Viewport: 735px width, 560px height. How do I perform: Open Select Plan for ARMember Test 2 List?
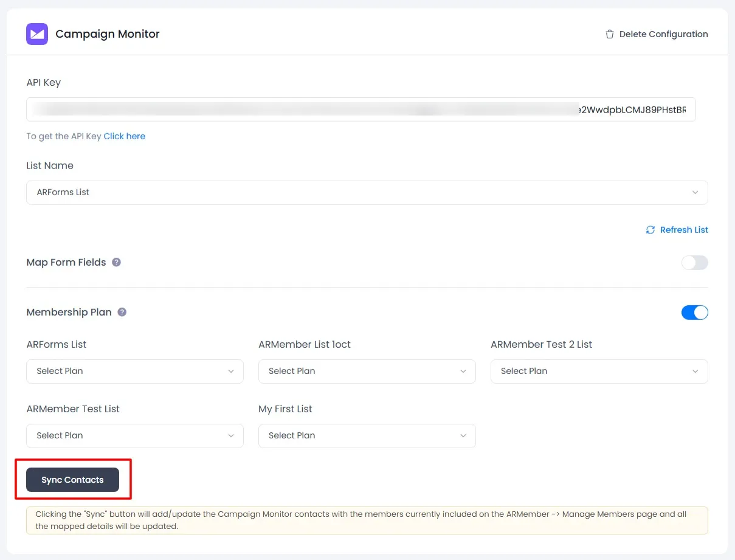click(599, 371)
